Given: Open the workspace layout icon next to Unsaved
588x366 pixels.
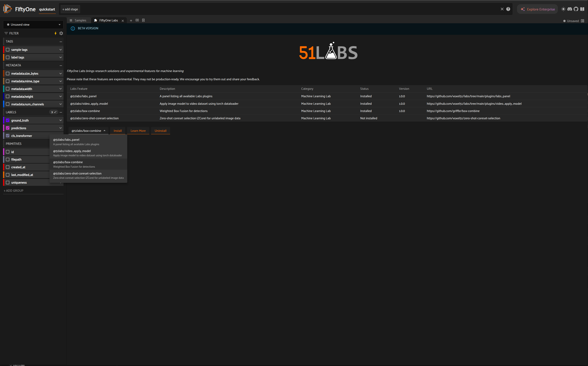Looking at the screenshot, I should [x=583, y=21].
